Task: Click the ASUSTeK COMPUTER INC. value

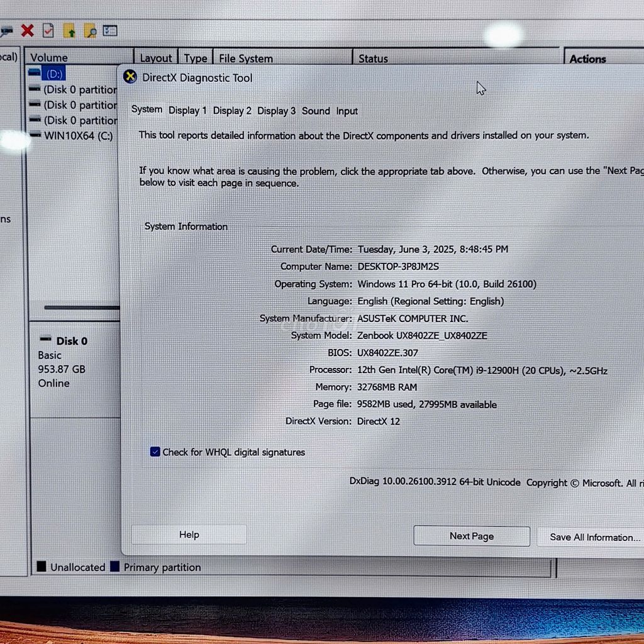Action: pos(413,318)
